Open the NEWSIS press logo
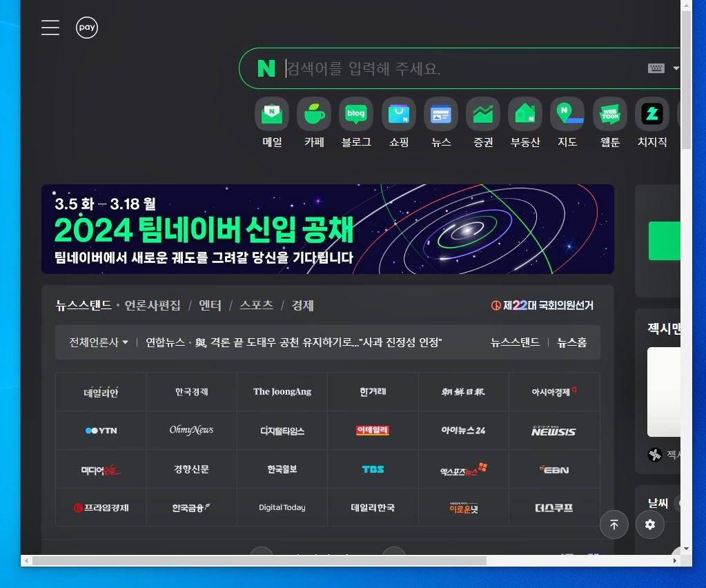 pyautogui.click(x=553, y=431)
